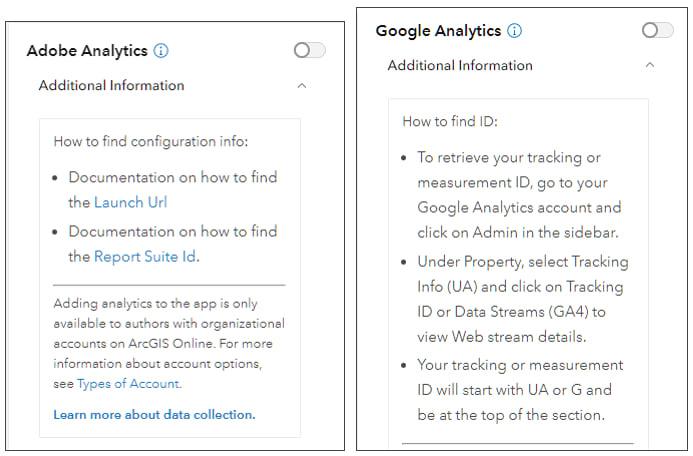693x456 pixels.
Task: Open Learn more about data collection
Action: (x=154, y=414)
